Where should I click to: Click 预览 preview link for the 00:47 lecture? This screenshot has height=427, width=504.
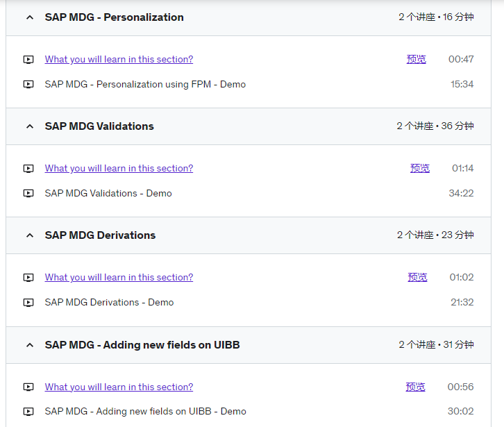[x=417, y=59]
